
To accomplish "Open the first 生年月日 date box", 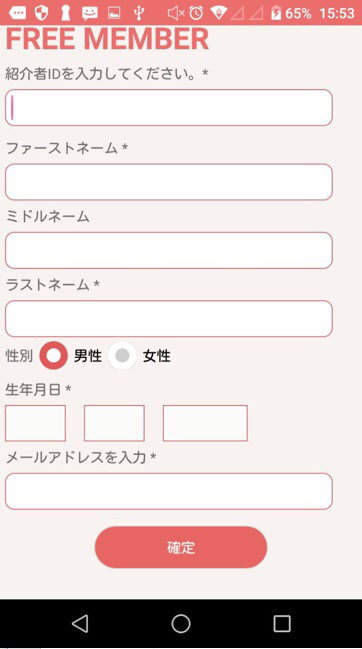I will pos(36,423).
